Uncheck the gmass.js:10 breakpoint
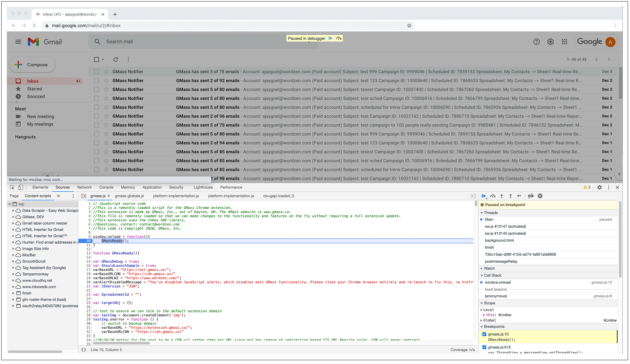 pyautogui.click(x=484, y=334)
